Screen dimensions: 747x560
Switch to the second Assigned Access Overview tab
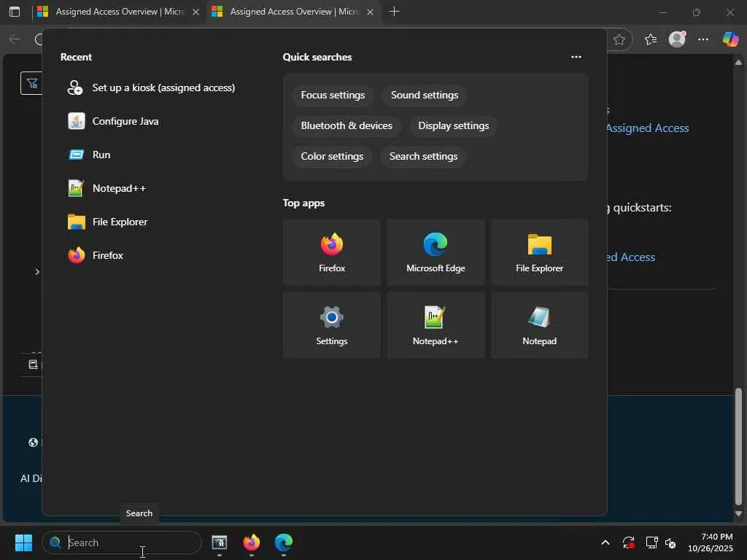coord(294,12)
